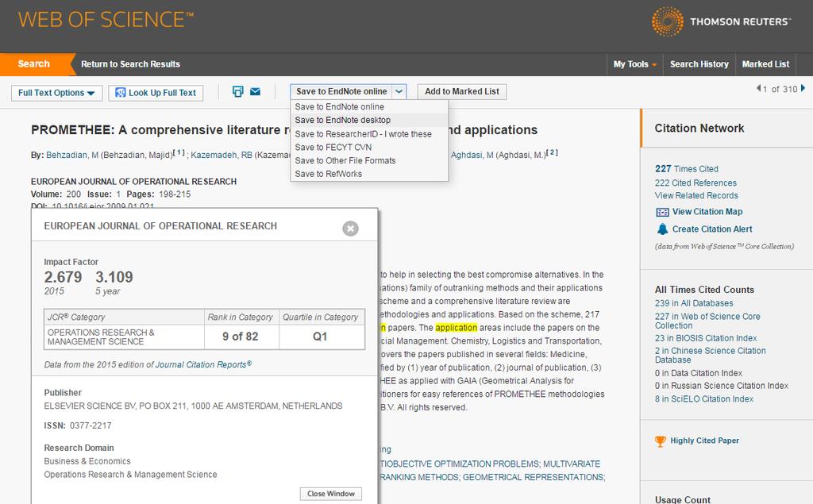The image size is (813, 504).
Task: Select Save to RefWorks
Action: (328, 175)
